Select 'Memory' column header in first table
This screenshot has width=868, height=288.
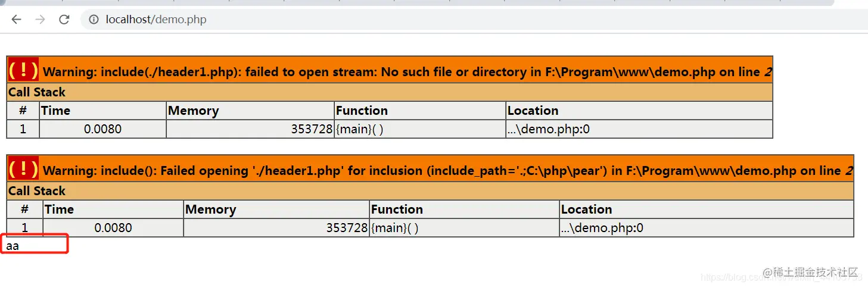tap(193, 111)
